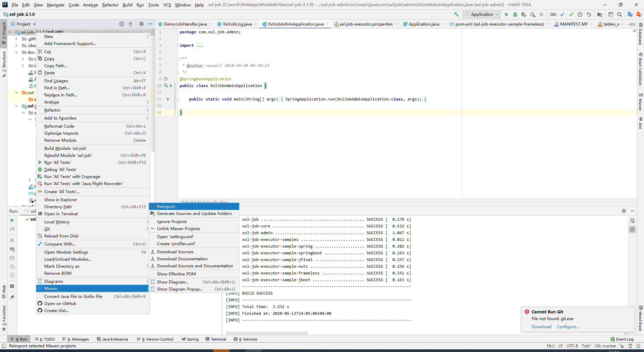Click the Run panel stop square icon
The width and height of the screenshot is (644, 352).
point(12,240)
